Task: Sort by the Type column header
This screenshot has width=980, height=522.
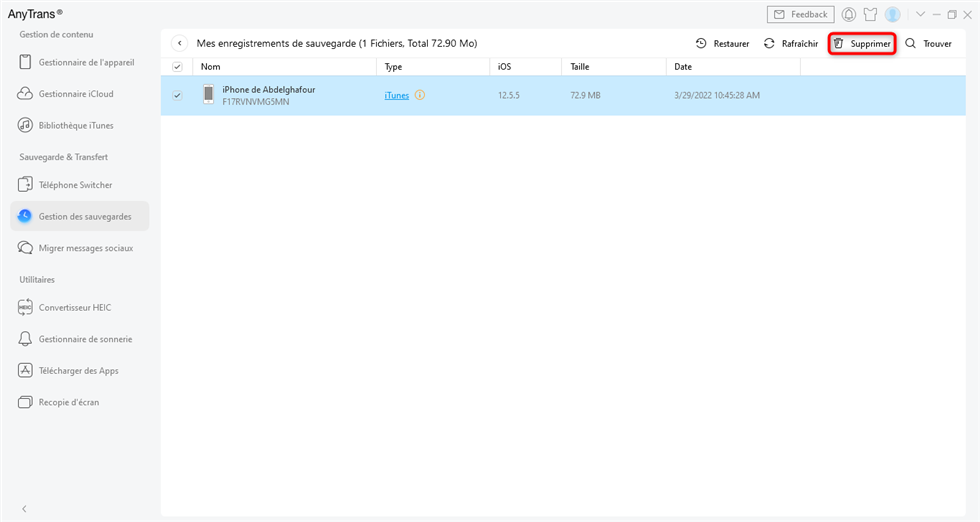Action: (393, 67)
